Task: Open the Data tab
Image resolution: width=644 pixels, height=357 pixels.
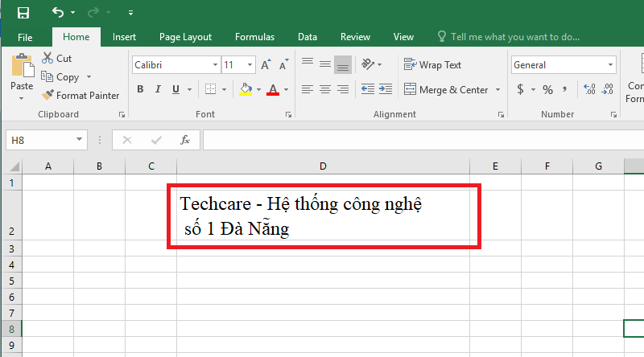Action: [x=308, y=37]
